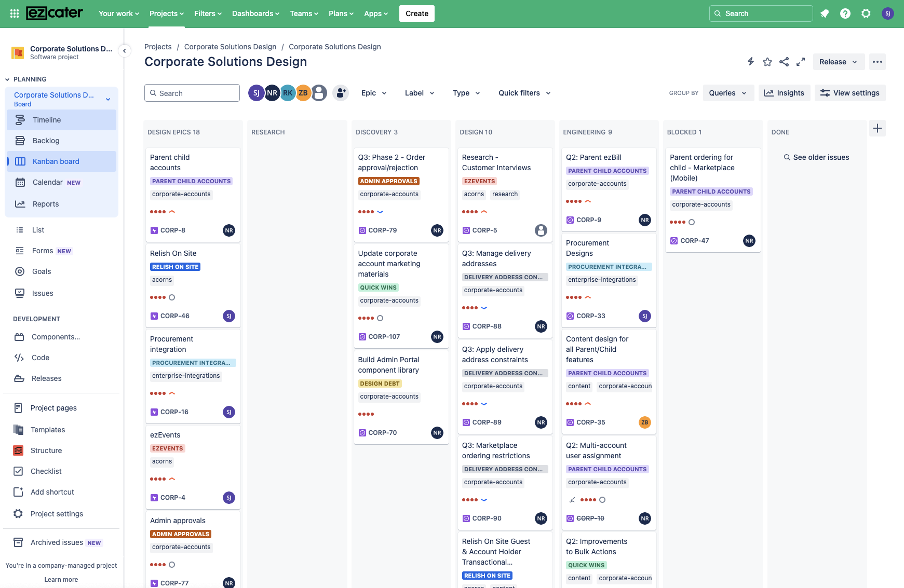Viewport: 904px width, 588px height.
Task: Click the QUICK WINS label on CORP-107
Action: point(378,288)
